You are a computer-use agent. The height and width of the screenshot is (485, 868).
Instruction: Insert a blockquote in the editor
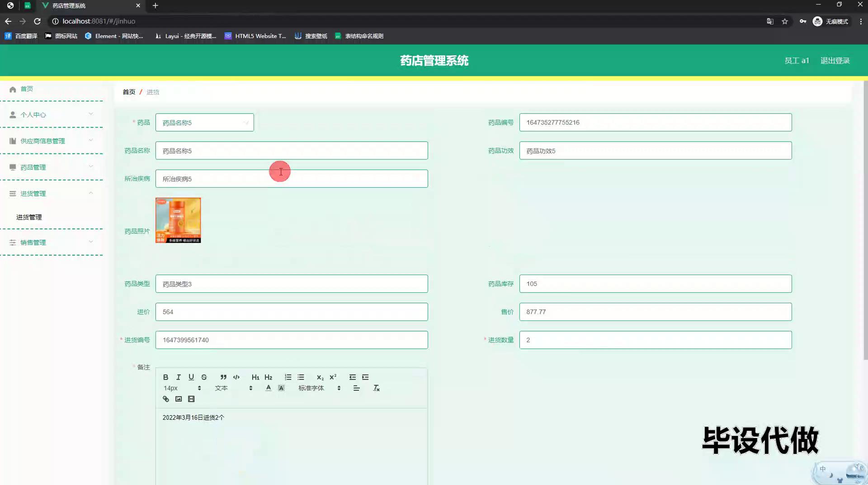click(x=223, y=377)
